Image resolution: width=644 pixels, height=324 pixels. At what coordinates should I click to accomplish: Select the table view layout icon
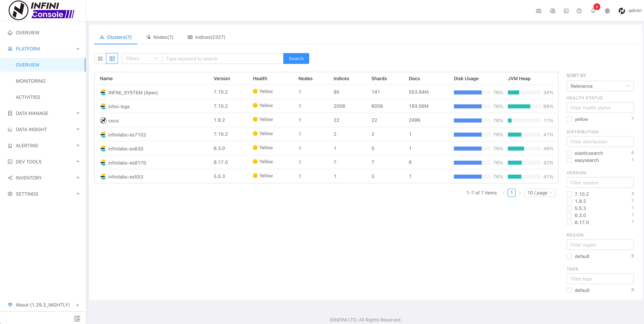112,58
